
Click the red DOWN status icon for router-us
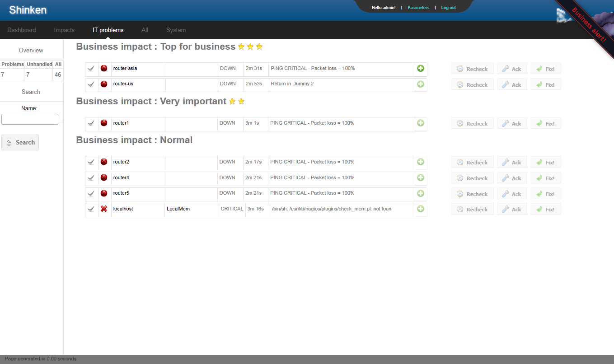click(104, 84)
